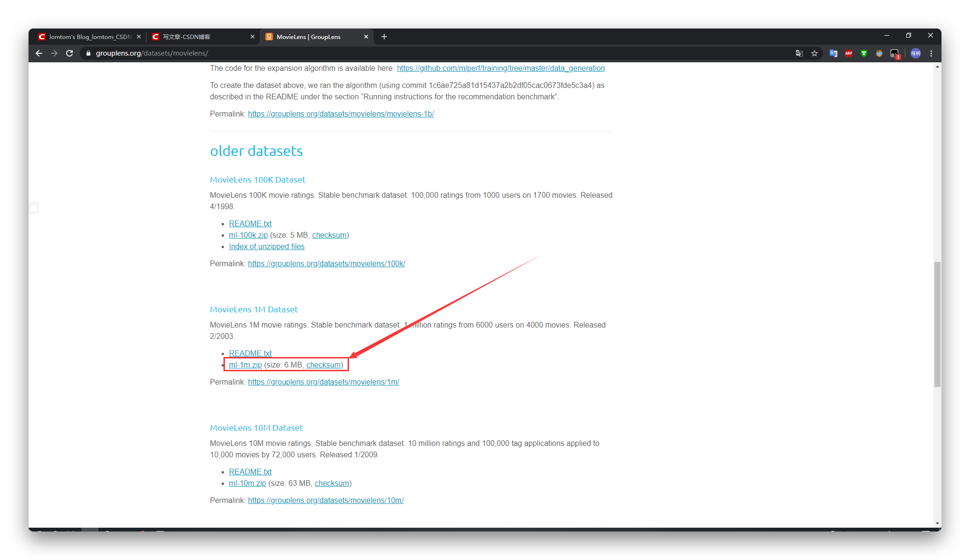Download ml-10m.zip
The image size is (970, 560).
[x=247, y=483]
